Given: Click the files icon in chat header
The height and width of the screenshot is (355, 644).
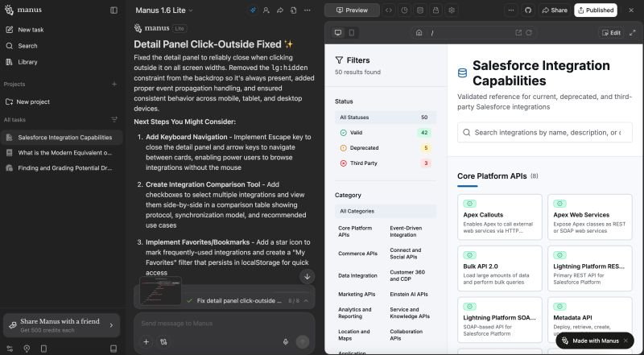Looking at the screenshot, I should [x=293, y=10].
